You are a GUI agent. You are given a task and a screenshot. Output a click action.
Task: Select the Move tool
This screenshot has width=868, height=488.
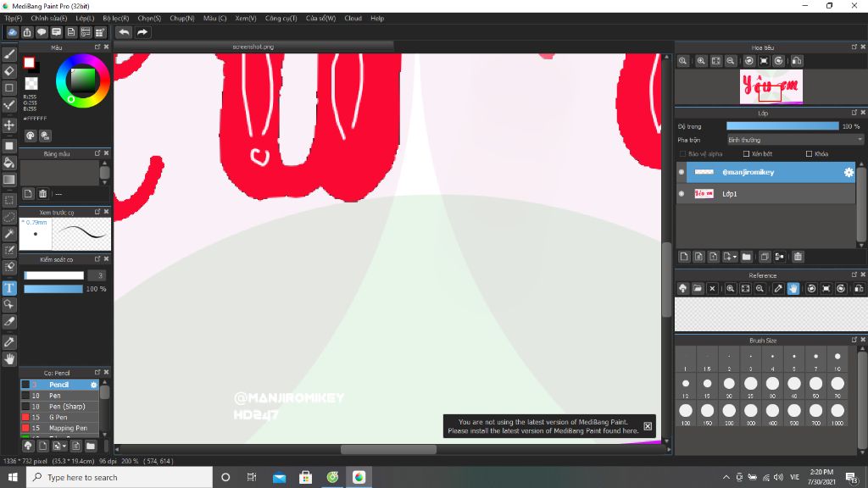pyautogui.click(x=8, y=125)
